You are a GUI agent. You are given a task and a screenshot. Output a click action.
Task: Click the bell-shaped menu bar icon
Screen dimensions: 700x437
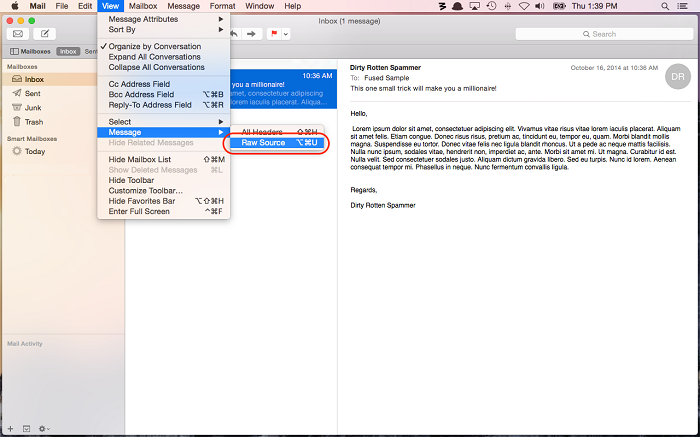(x=458, y=6)
